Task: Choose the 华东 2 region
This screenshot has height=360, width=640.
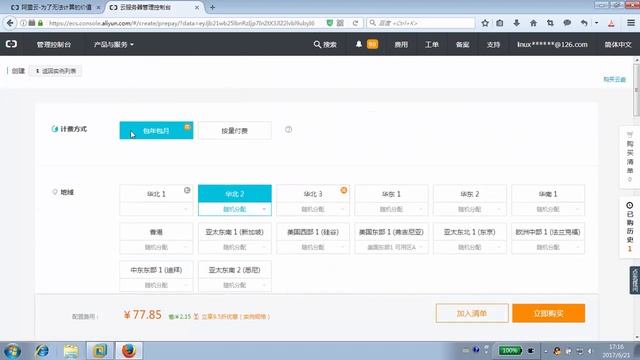Action: coord(470,193)
